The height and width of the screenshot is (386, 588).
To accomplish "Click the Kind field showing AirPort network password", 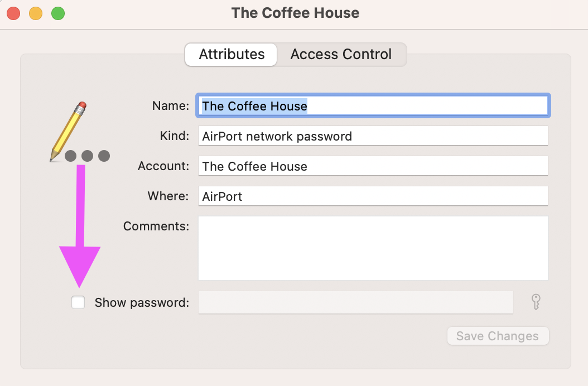I will click(373, 136).
